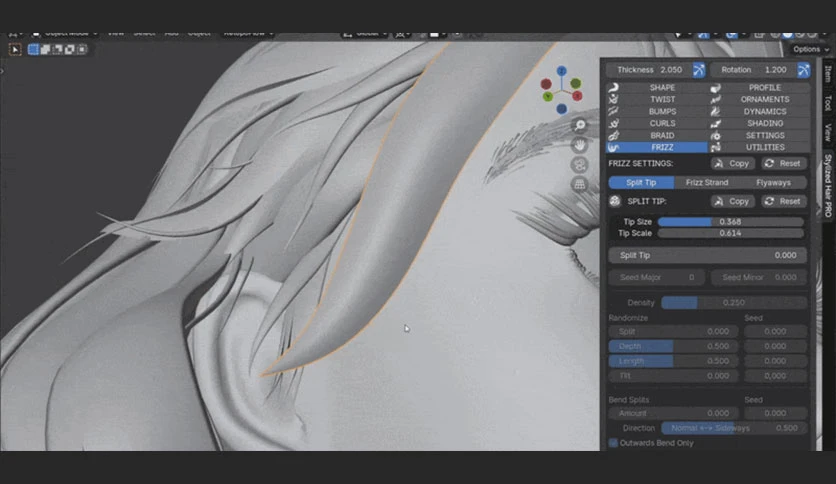Open the Options dropdown
Viewport: 836px width, 484px height.
point(810,49)
